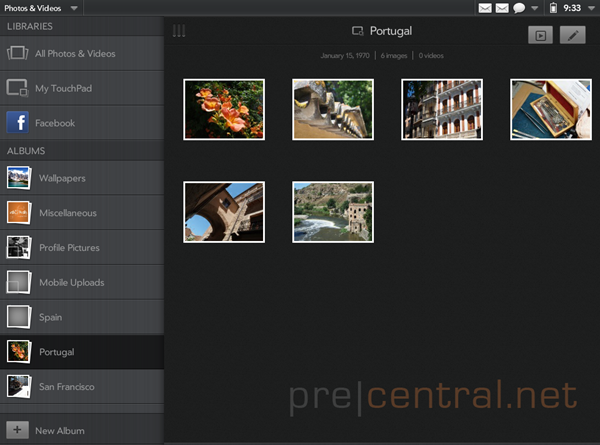The height and width of the screenshot is (445, 600).
Task: Open the Facebook library
Action: [82, 123]
